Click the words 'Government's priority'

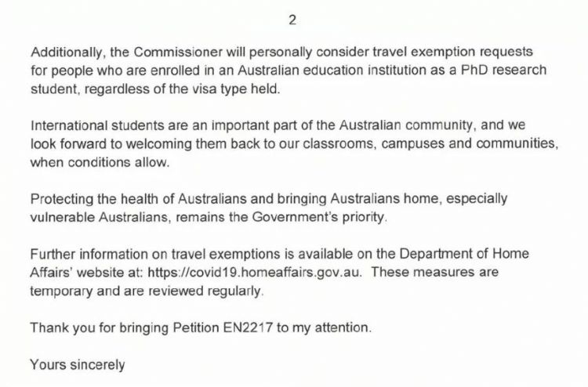click(x=319, y=217)
